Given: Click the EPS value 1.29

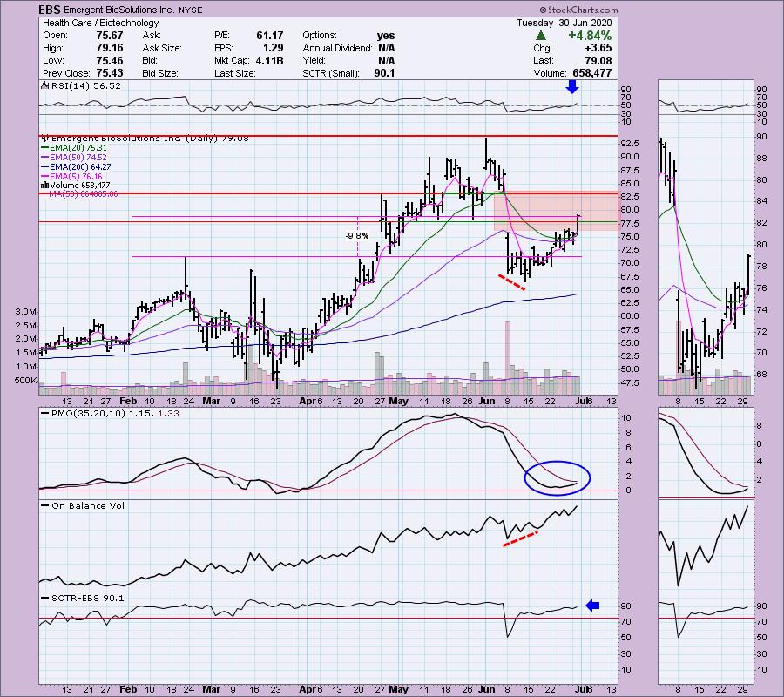Looking at the screenshot, I should [x=274, y=48].
